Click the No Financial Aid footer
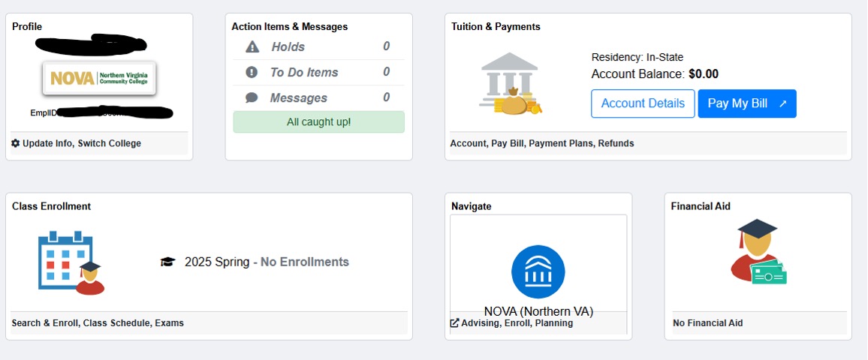Screen dimensions: 868x360 707,323
